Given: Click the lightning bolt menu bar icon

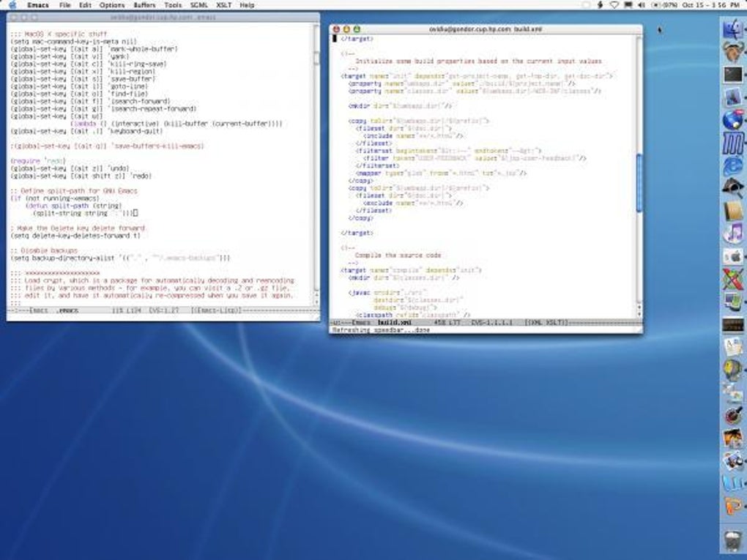Looking at the screenshot, I should (601, 5).
